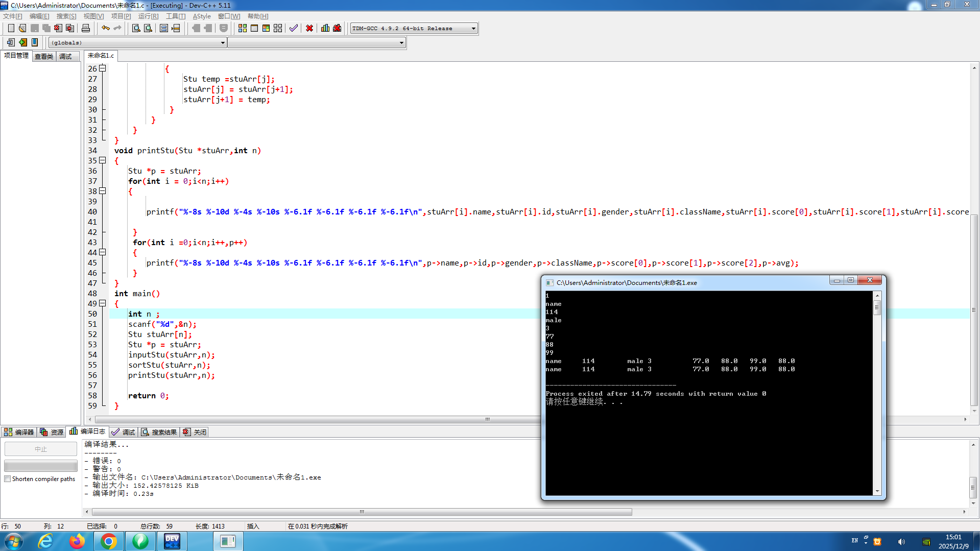Click the Delete Profiling Information icon
The height and width of the screenshot is (551, 980).
click(337, 28)
